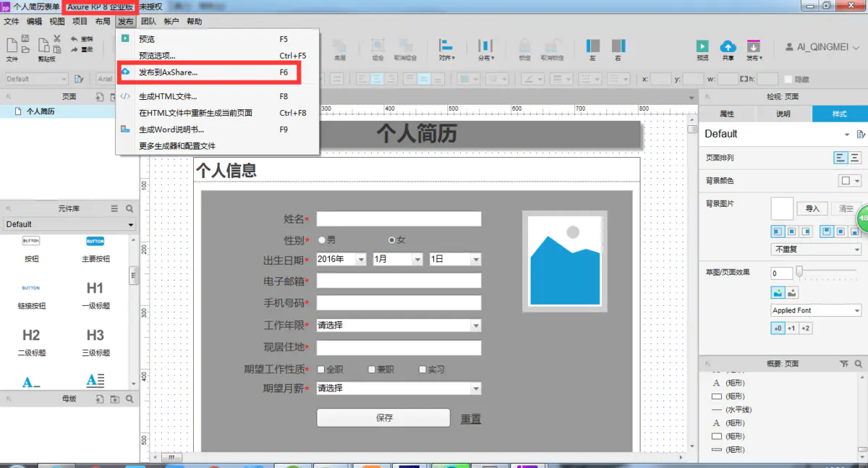
Task: Select sketch color mode icon
Action: click(x=778, y=292)
